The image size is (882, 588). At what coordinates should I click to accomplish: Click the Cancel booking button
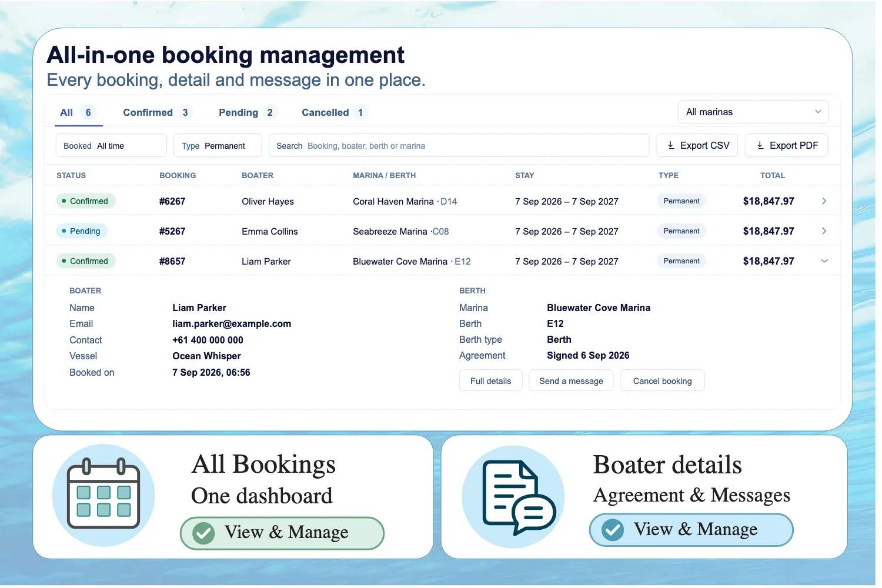coord(663,381)
